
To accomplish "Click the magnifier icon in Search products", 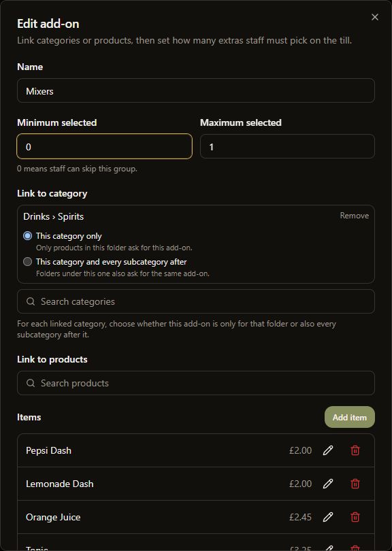I will [31, 383].
